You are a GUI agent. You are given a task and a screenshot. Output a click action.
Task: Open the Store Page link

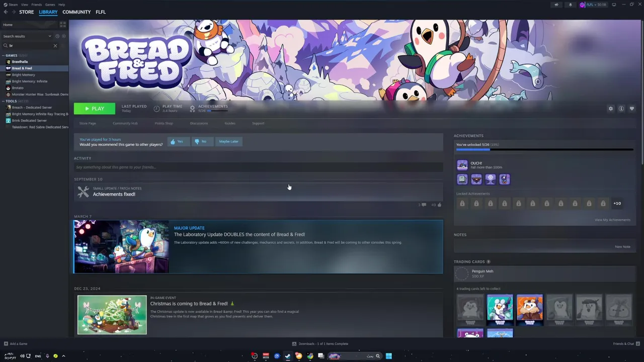(88, 123)
